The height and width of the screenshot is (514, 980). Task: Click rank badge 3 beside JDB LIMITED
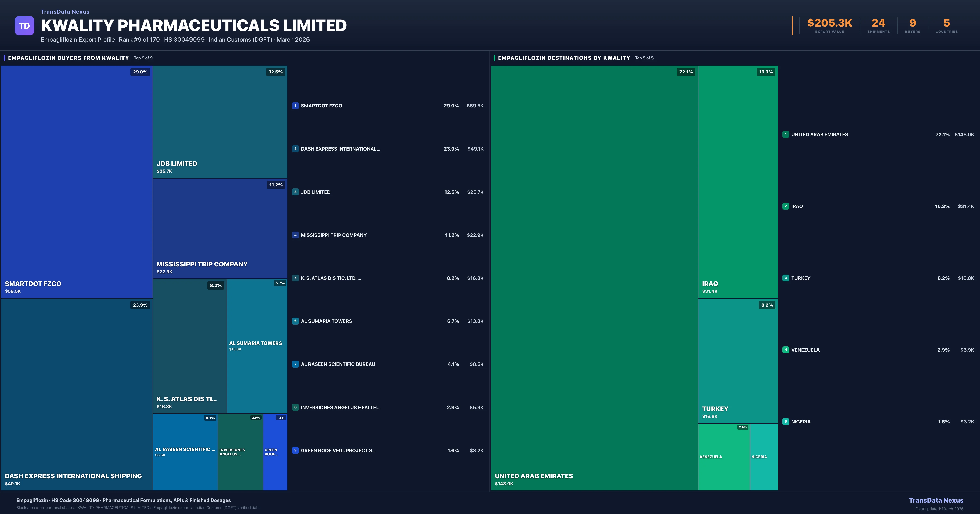pos(295,192)
